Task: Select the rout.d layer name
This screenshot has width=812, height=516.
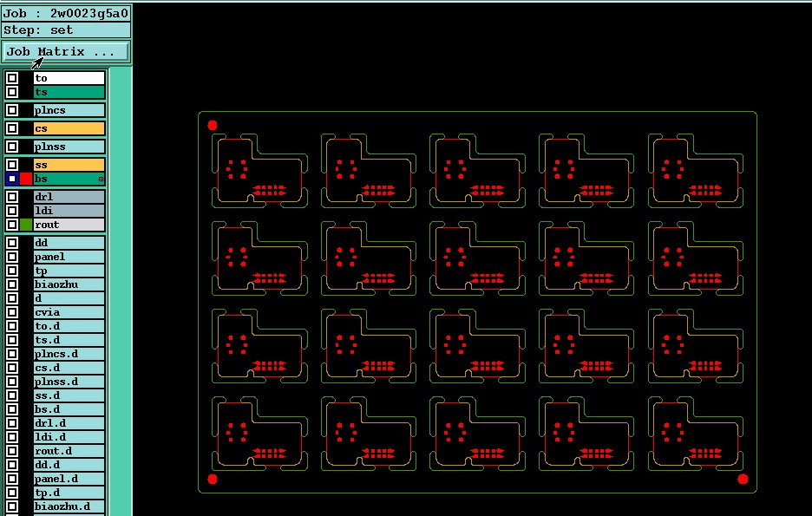Action: tap(69, 451)
